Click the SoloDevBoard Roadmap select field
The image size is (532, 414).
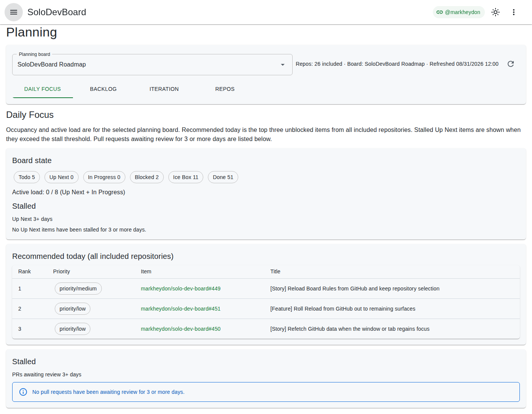(x=152, y=65)
